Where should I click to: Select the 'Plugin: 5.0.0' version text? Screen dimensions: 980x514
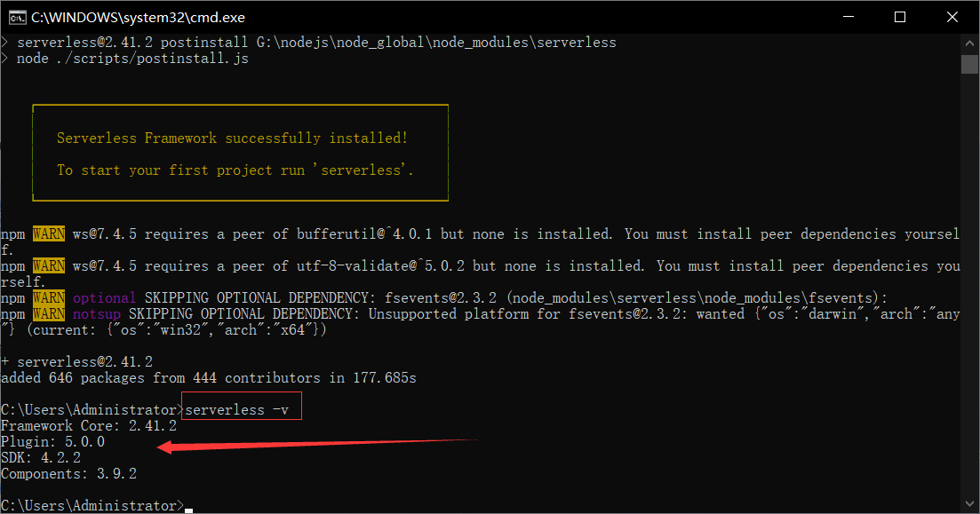(x=53, y=441)
